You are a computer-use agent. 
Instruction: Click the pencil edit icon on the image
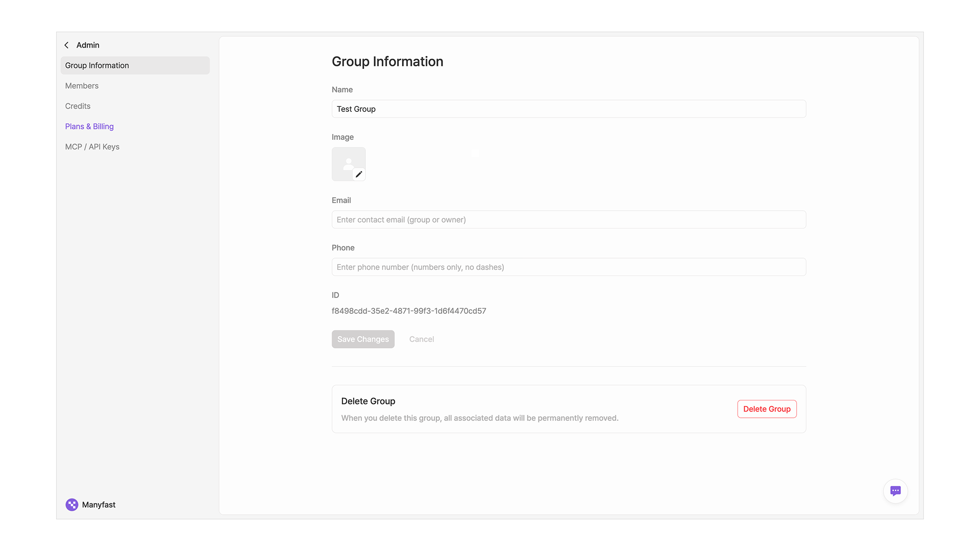359,174
